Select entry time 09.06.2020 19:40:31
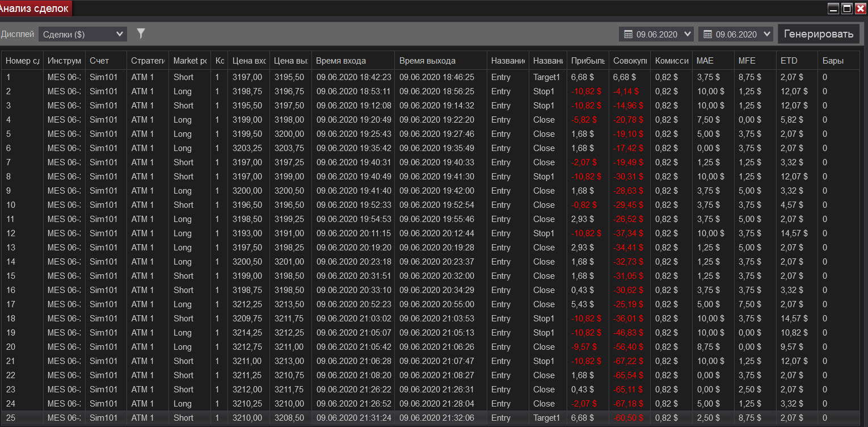 [353, 162]
